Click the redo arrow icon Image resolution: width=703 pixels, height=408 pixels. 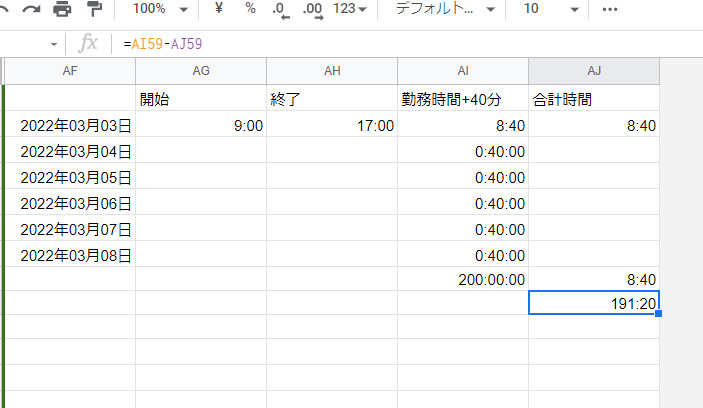30,9
